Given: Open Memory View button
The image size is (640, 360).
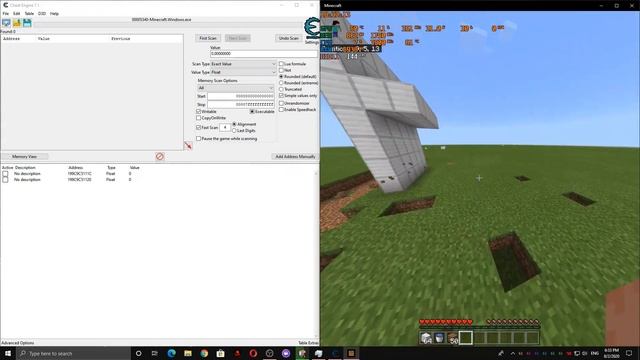Looking at the screenshot, I should 24,156.
